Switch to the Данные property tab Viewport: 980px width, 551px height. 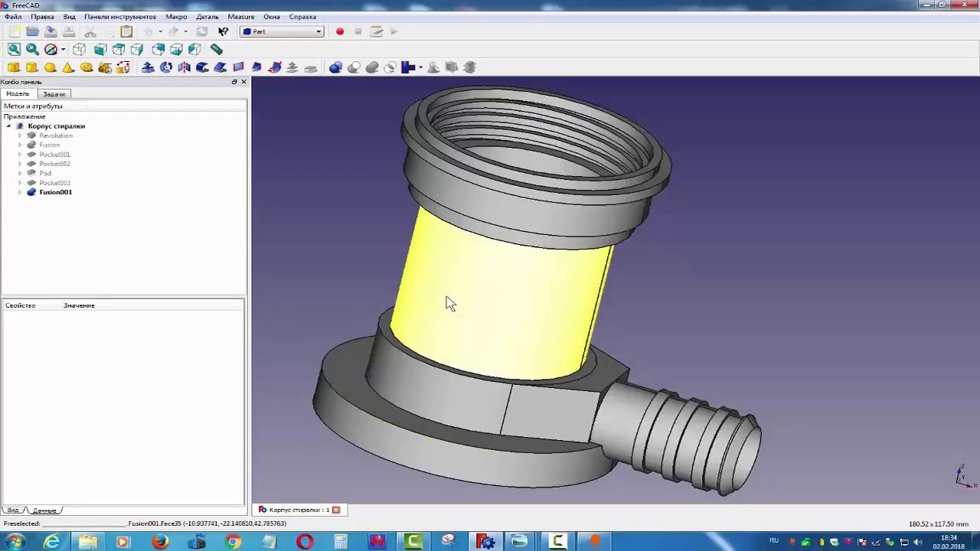[44, 510]
